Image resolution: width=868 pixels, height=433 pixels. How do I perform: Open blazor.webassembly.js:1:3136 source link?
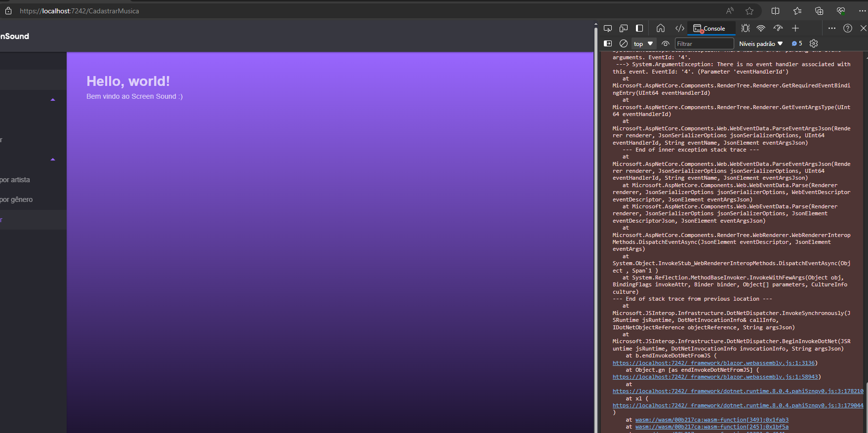713,363
